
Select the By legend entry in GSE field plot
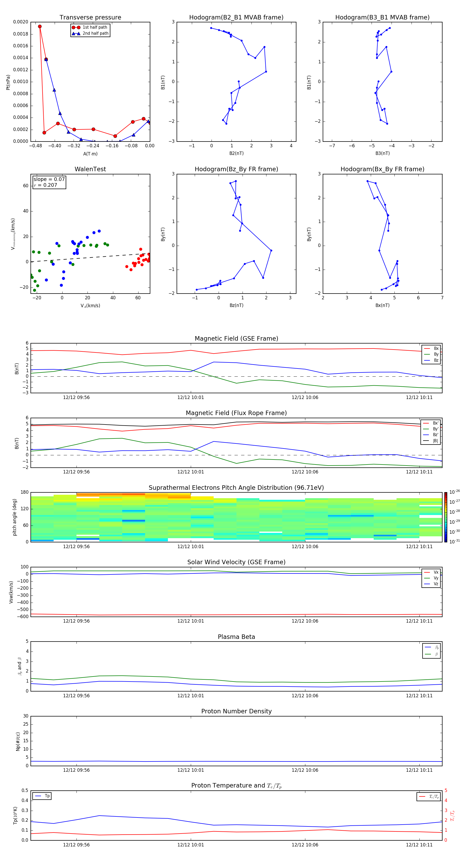click(x=431, y=354)
